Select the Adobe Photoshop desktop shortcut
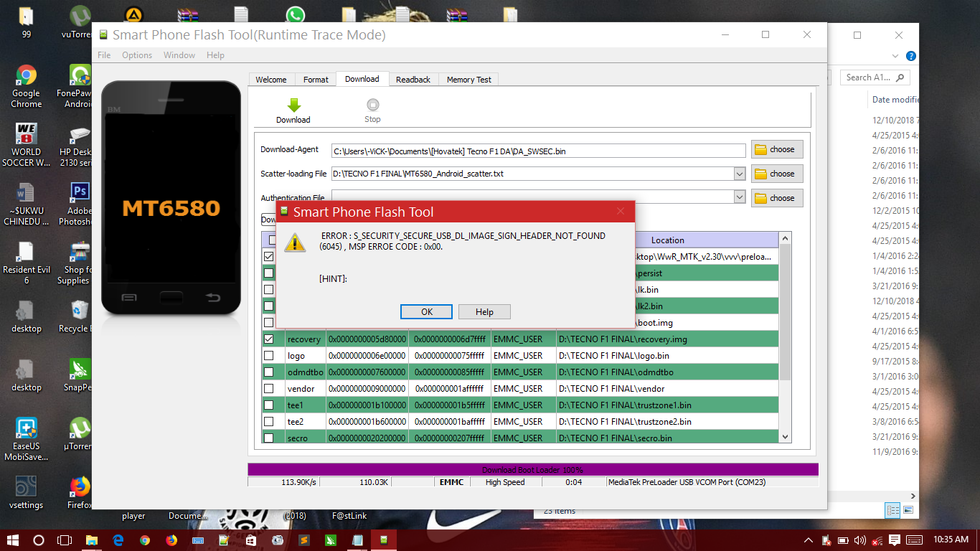 [x=77, y=204]
